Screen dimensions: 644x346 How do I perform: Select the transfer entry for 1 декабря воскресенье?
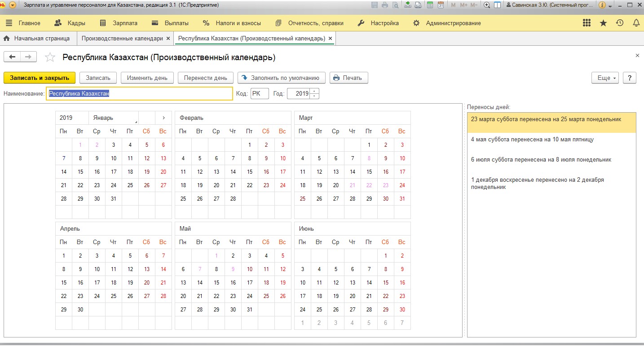tap(551, 183)
